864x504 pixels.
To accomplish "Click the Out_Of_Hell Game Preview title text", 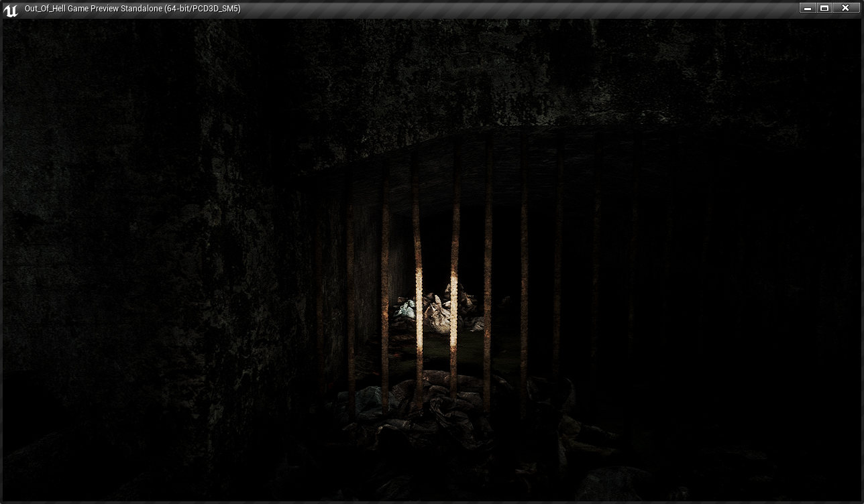I will [x=132, y=9].
